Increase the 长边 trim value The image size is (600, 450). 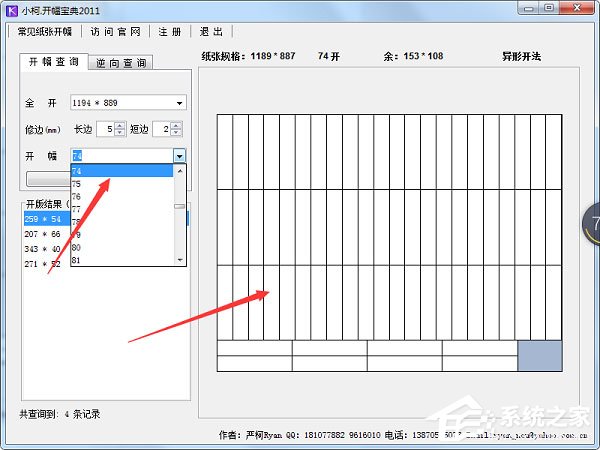(120, 126)
